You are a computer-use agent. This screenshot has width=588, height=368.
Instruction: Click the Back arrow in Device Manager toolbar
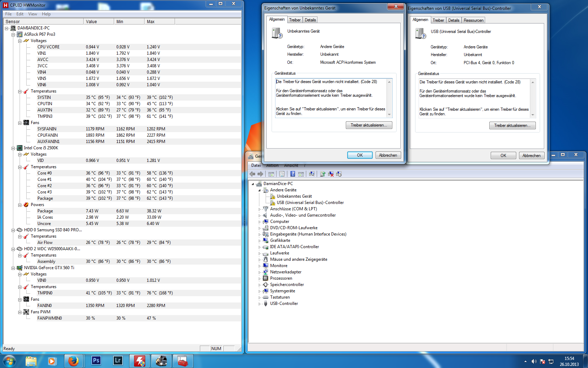pos(252,174)
